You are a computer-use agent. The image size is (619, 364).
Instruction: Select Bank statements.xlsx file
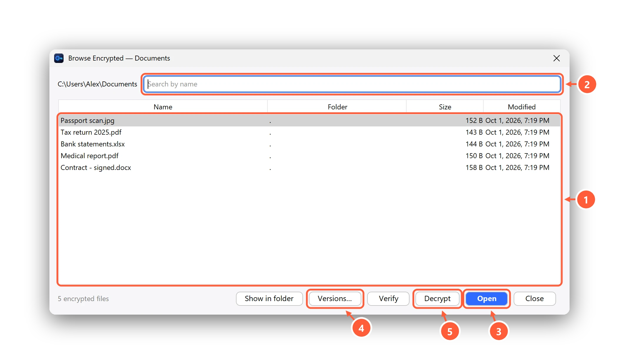point(309,144)
